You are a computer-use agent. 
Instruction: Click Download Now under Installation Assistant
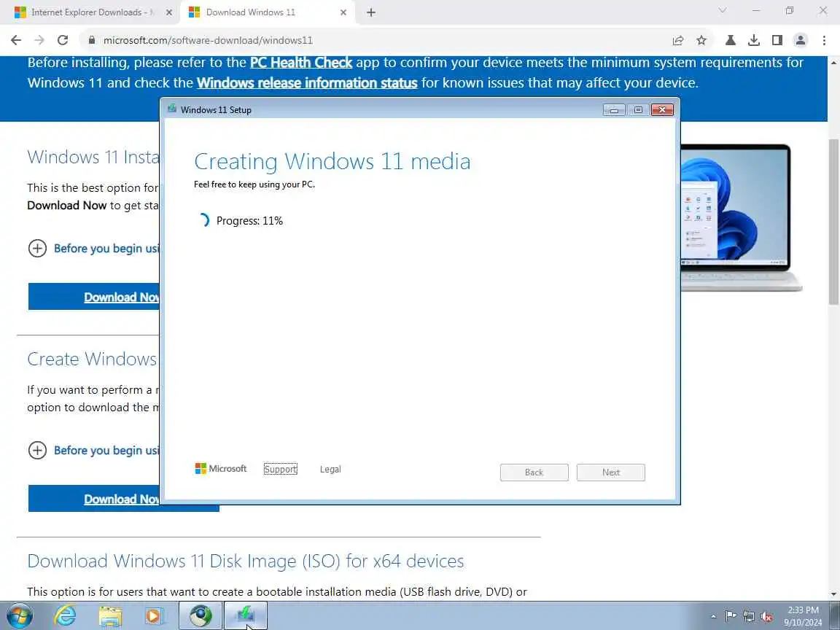94,297
